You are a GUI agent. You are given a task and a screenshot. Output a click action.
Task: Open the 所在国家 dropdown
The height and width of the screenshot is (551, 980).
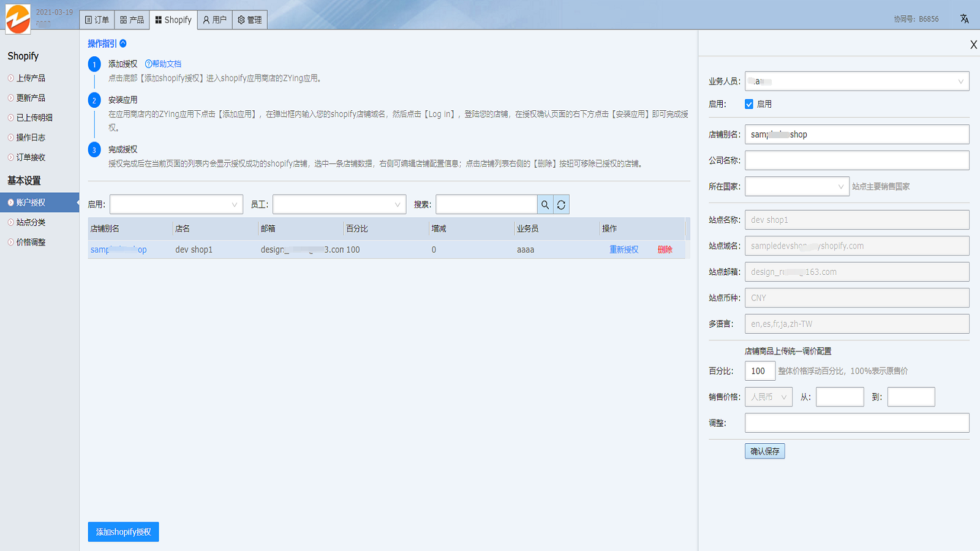pos(797,187)
